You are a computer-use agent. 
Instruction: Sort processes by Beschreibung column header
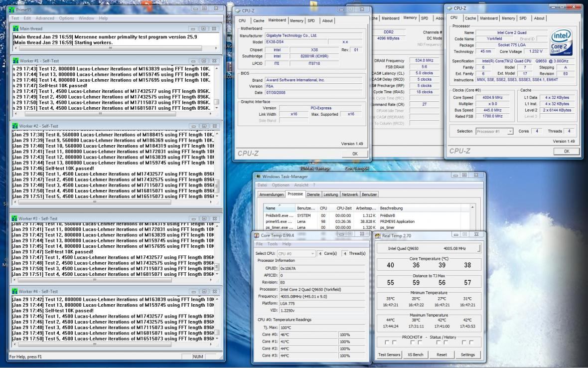pos(419,208)
